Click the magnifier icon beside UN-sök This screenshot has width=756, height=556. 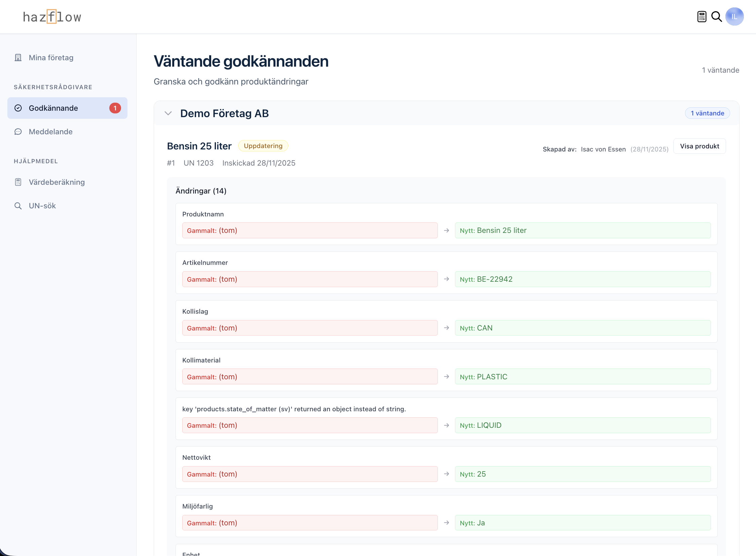[18, 206]
